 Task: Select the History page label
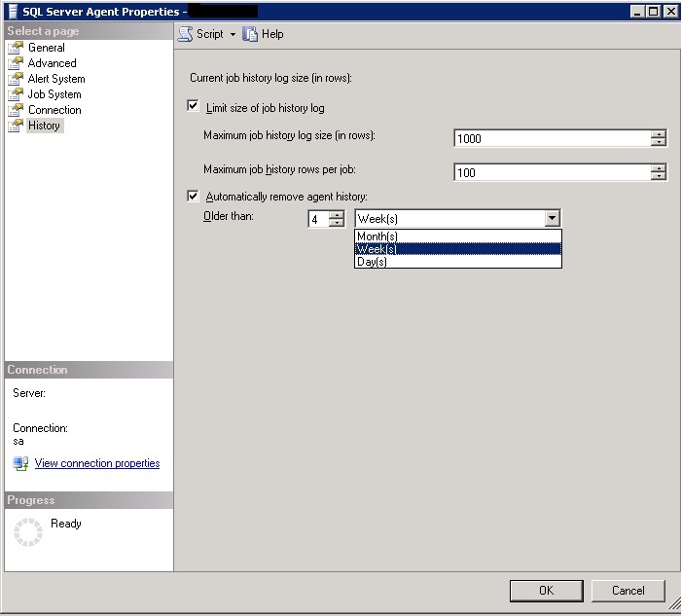(45, 126)
